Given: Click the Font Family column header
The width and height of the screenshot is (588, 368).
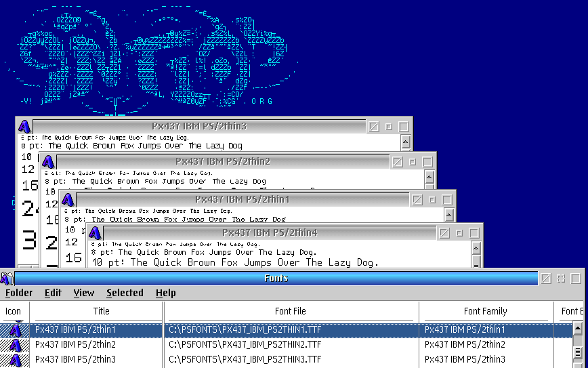Looking at the screenshot, I should (485, 311).
